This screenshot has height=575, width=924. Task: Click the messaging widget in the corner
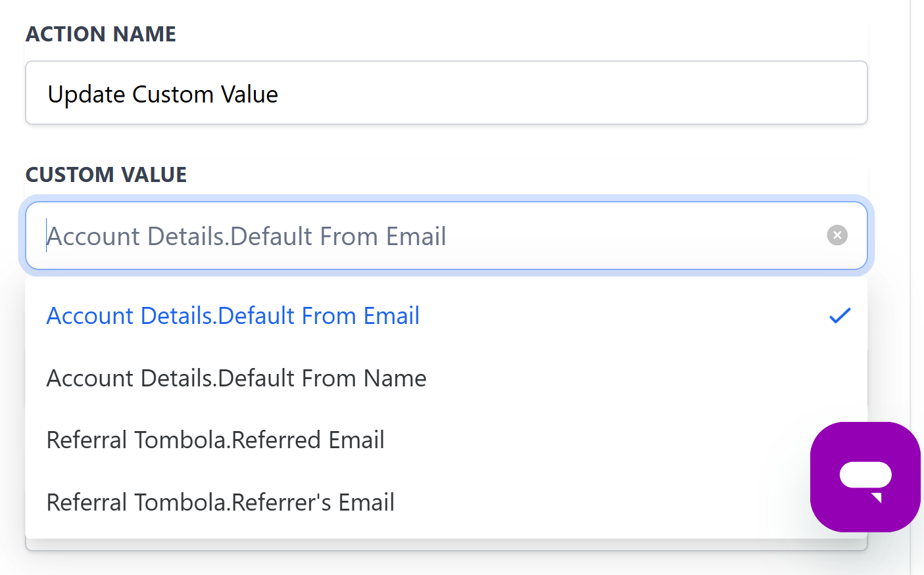pos(865,477)
